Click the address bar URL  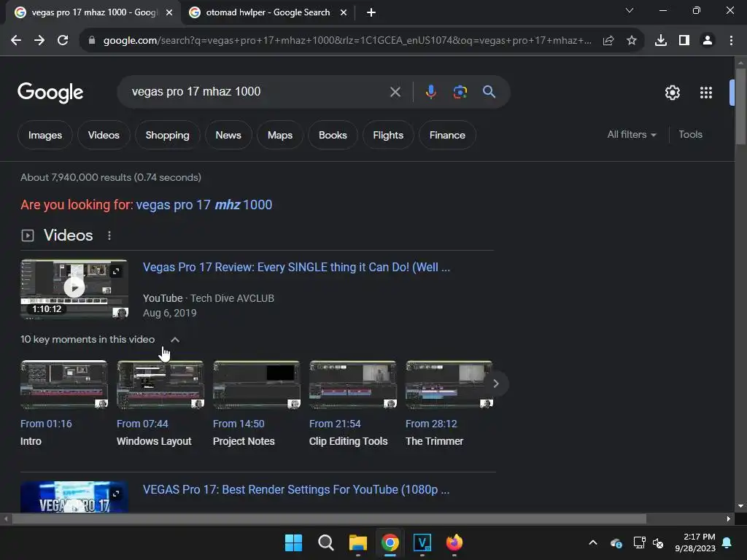click(x=347, y=41)
